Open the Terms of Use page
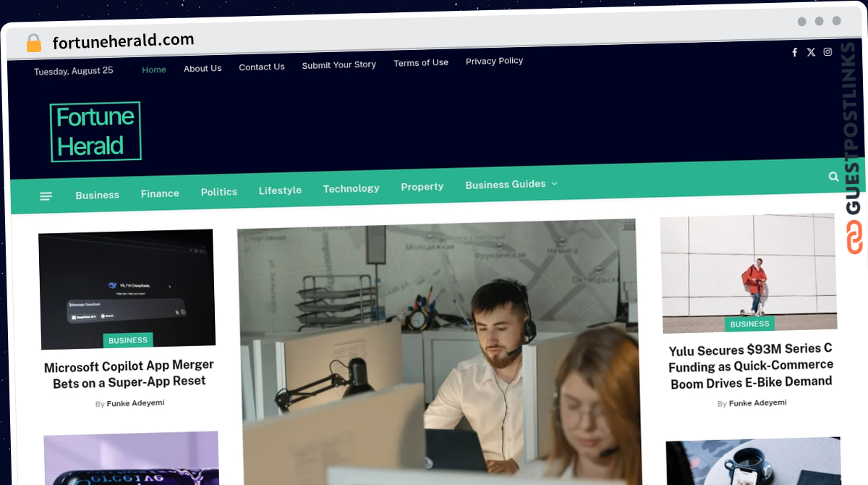Screen dimensions: 868x485 pos(421,63)
